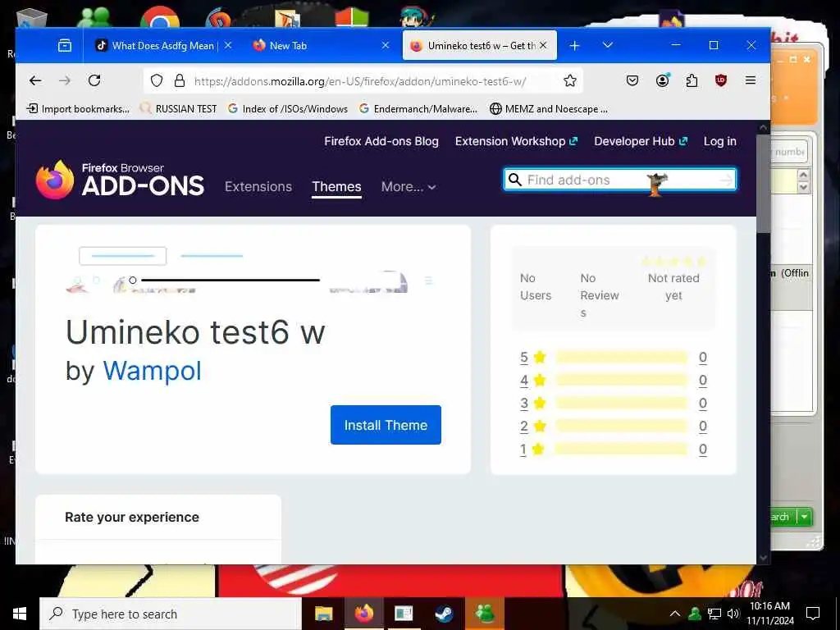Bookmark this page with the star icon

[x=570, y=80]
